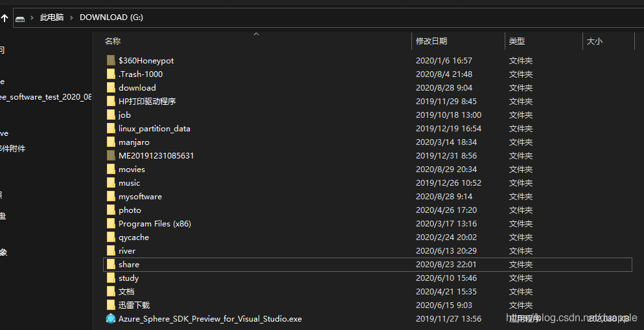Click the Program Files (x86) folder icon
The height and width of the screenshot is (330, 644).
click(x=111, y=223)
